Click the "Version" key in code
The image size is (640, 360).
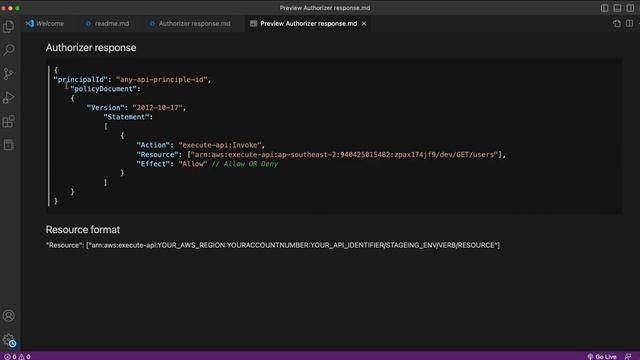click(105, 108)
